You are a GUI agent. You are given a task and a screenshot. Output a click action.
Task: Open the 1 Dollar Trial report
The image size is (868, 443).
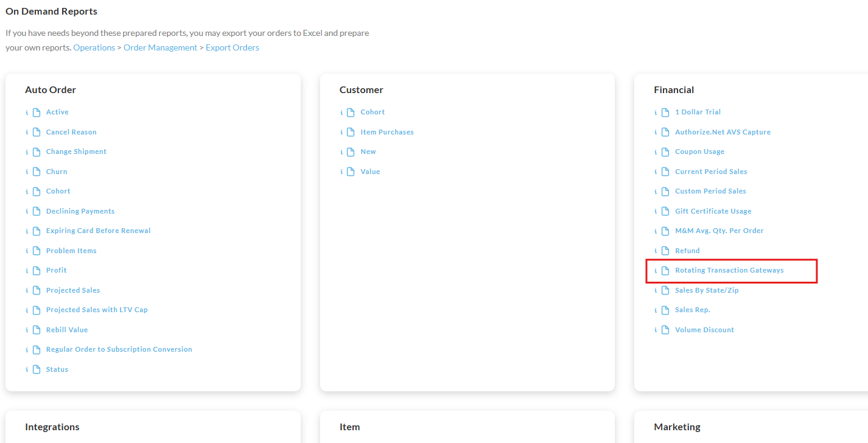698,112
